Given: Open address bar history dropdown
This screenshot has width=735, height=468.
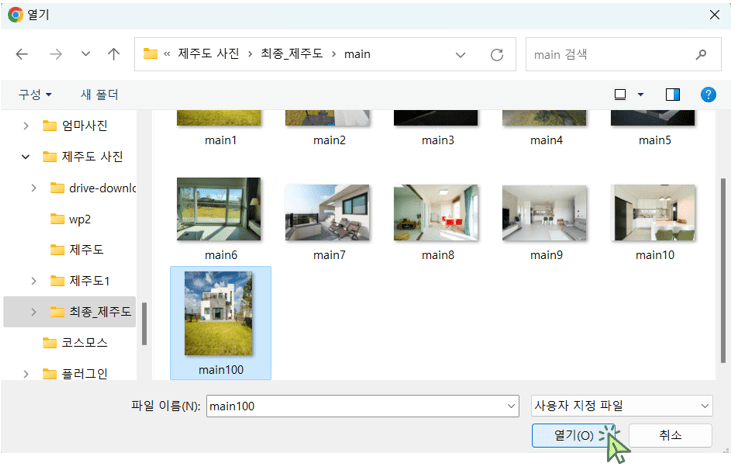Looking at the screenshot, I should tap(460, 55).
